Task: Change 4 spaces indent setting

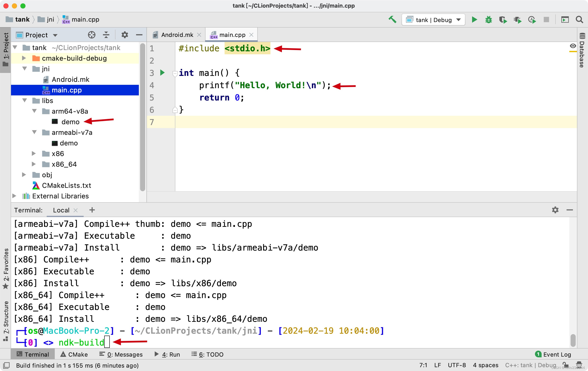Action: [x=485, y=365]
